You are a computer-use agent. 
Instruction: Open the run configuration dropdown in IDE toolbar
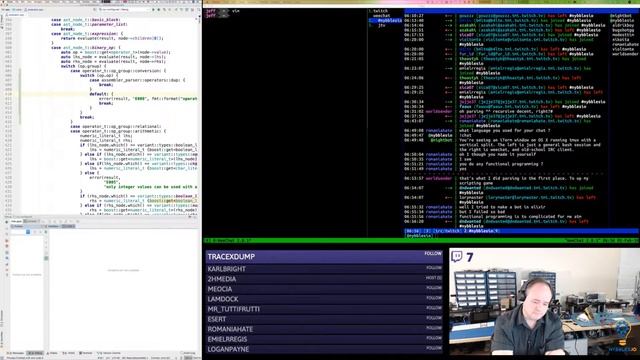[122, 9]
